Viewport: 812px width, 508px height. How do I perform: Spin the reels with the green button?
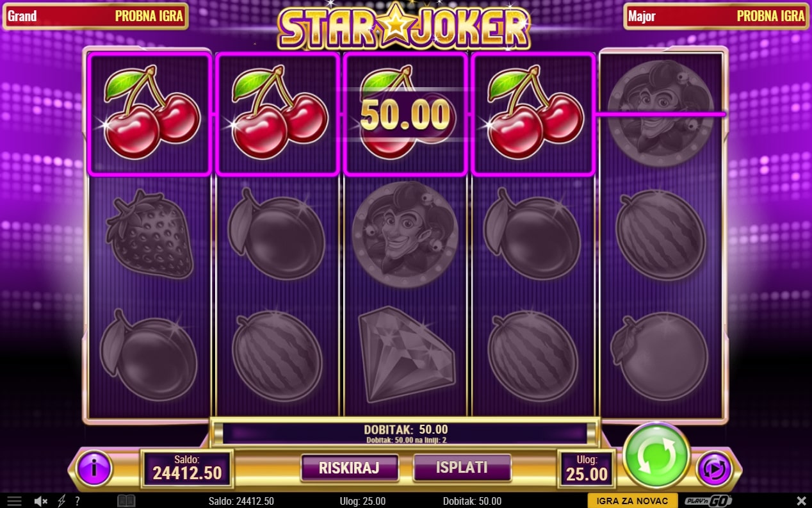click(656, 455)
